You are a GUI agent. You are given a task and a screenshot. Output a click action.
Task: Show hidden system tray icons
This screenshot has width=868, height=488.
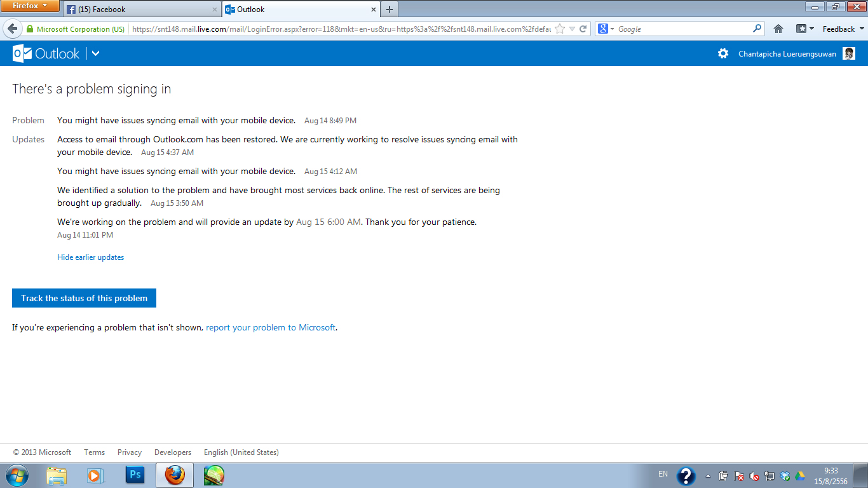click(709, 476)
